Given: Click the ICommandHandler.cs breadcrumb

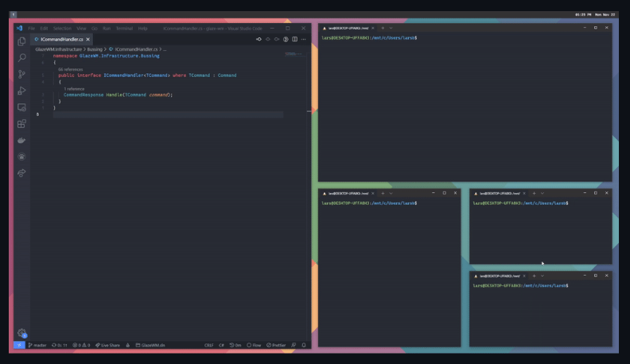Looking at the screenshot, I should pyautogui.click(x=136, y=49).
